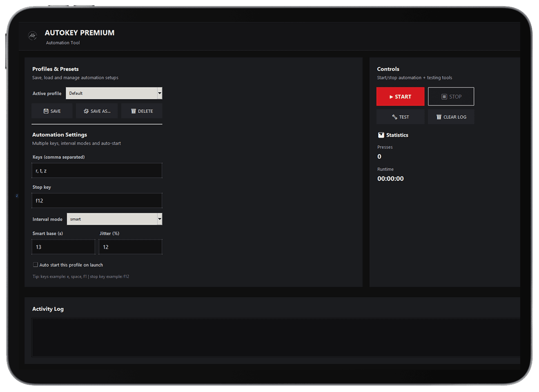Select the Keys comma separated input field
Image resolution: width=539 pixels, height=392 pixels.
97,170
